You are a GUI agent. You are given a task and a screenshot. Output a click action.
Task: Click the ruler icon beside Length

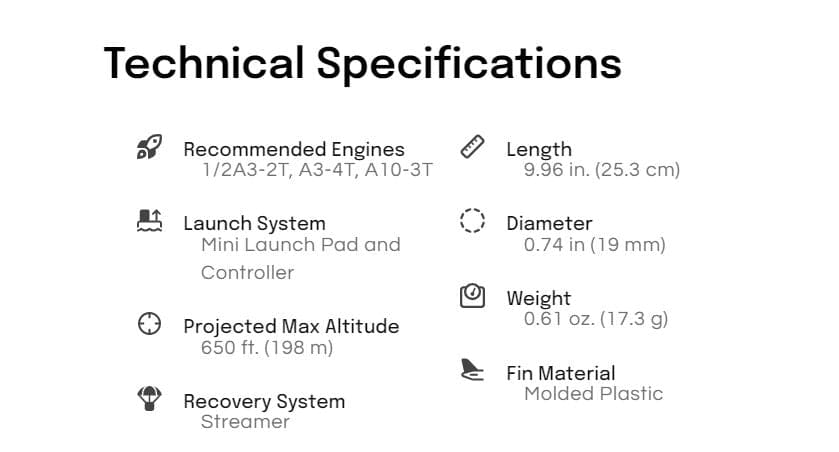472,147
